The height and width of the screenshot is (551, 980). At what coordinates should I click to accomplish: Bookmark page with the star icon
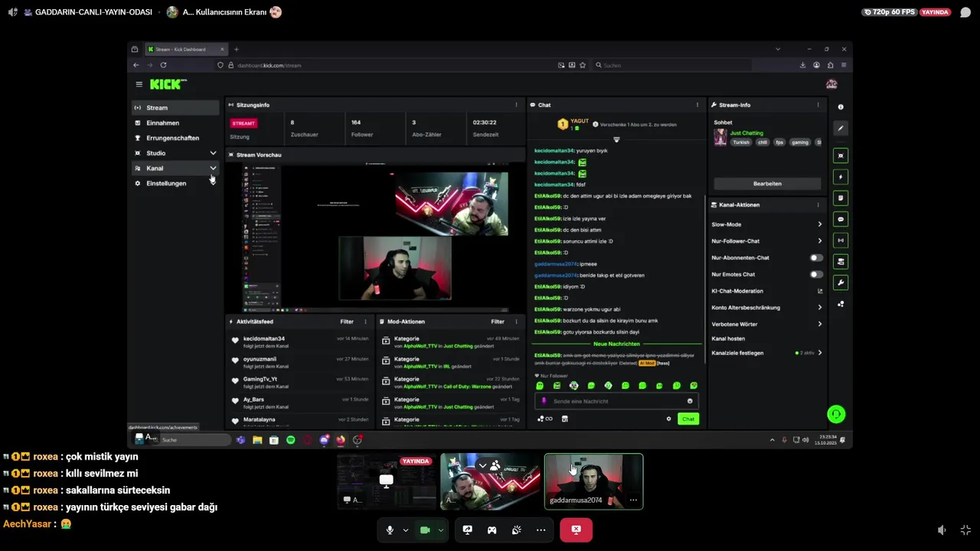coord(583,65)
